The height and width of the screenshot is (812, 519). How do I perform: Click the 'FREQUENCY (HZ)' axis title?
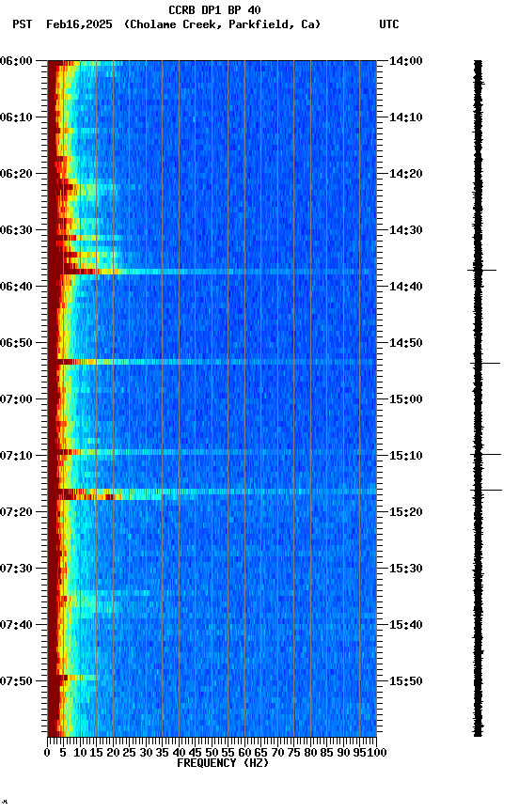pyautogui.click(x=223, y=763)
